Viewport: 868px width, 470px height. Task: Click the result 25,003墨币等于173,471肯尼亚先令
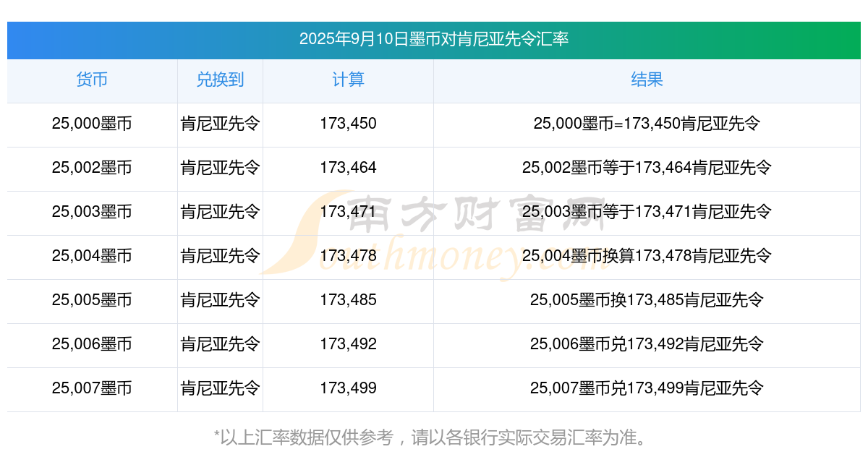pyautogui.click(x=647, y=212)
